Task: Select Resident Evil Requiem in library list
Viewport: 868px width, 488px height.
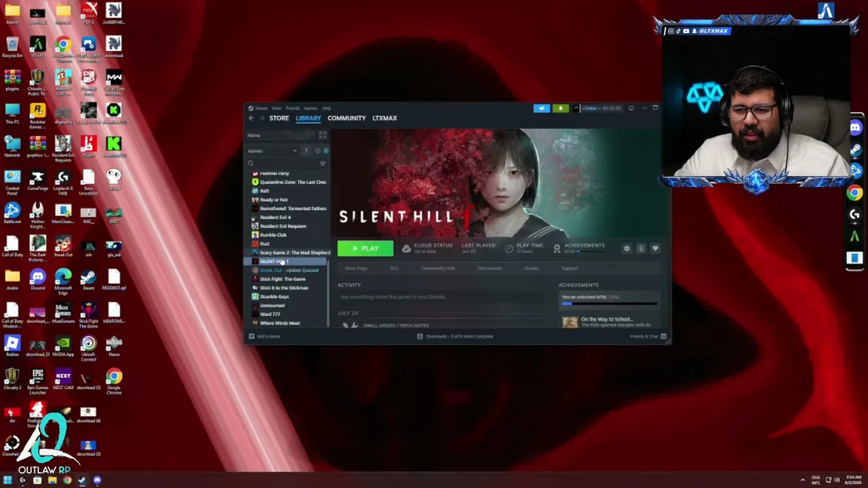Action: coord(283,226)
